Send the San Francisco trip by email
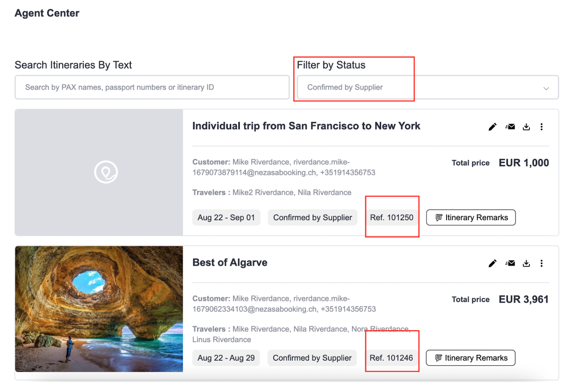Image resolution: width=580 pixels, height=392 pixels. coord(510,127)
